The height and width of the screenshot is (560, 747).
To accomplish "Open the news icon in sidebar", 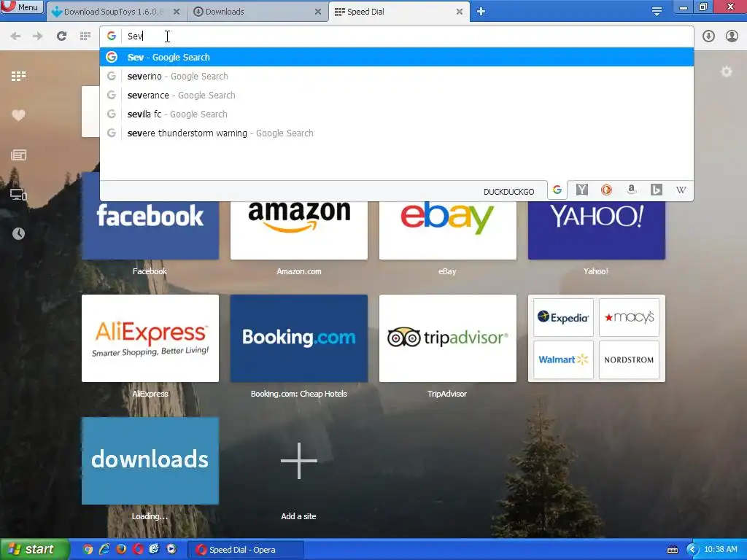I will coord(18,155).
